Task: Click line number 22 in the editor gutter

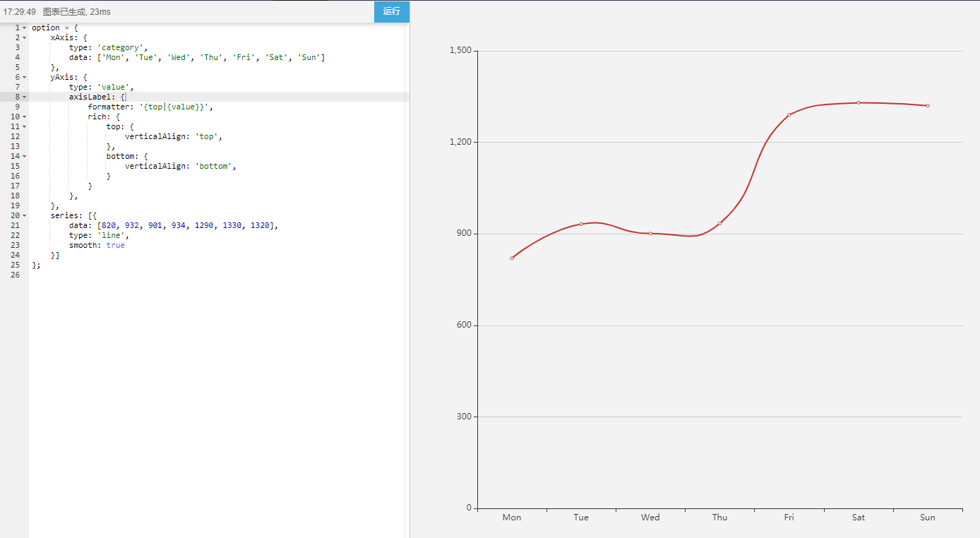Action: pos(15,235)
